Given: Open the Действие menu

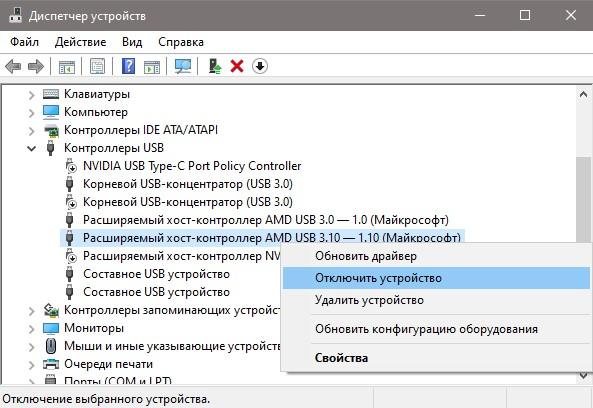Looking at the screenshot, I should pos(81,42).
